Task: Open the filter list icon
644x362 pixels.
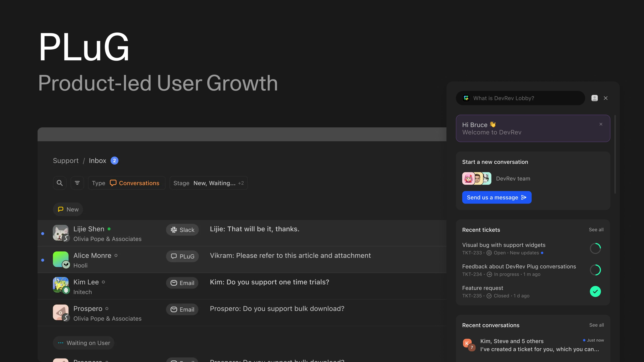Action: (77, 183)
